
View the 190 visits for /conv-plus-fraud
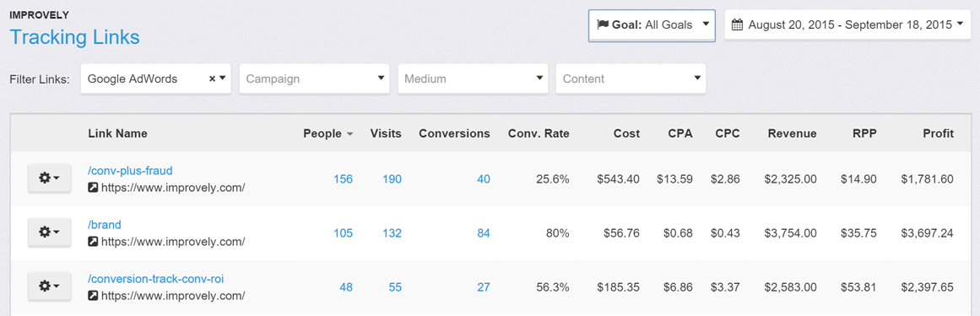coord(392,180)
